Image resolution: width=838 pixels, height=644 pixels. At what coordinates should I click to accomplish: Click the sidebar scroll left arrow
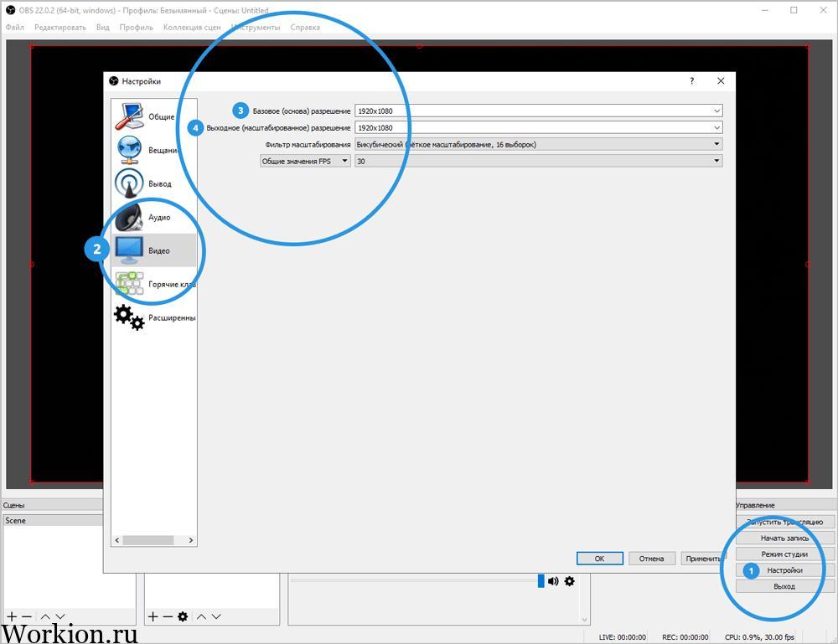pos(117,540)
